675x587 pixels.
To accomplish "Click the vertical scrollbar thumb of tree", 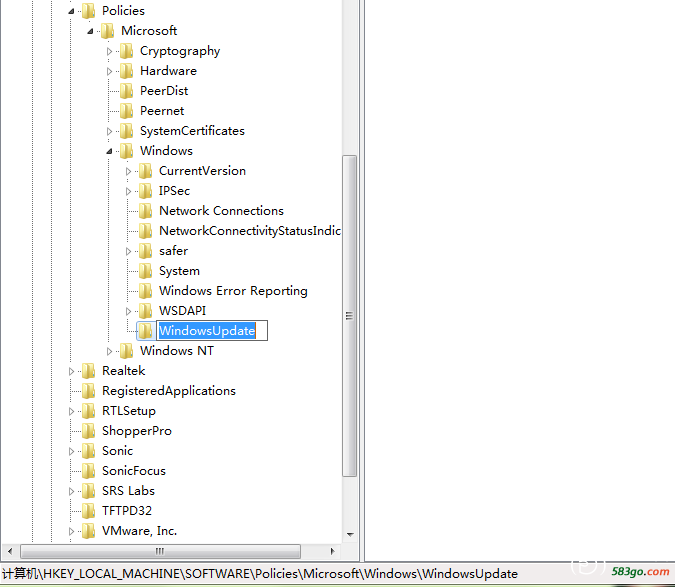I will point(350,316).
